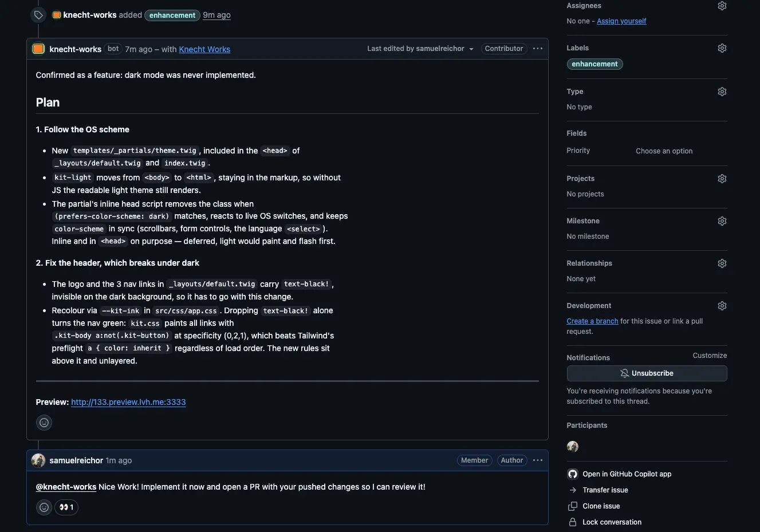The width and height of the screenshot is (760, 532).
Task: Customize notification settings
Action: [x=710, y=356]
